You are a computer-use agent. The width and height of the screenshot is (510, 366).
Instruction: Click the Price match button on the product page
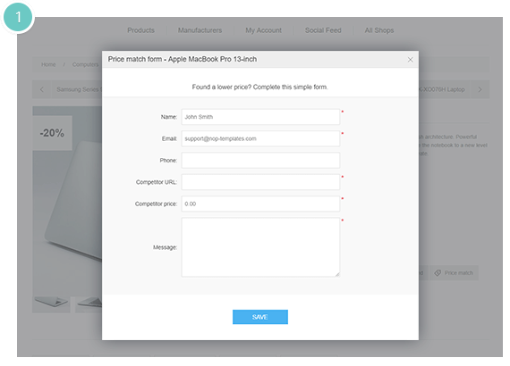(x=454, y=273)
